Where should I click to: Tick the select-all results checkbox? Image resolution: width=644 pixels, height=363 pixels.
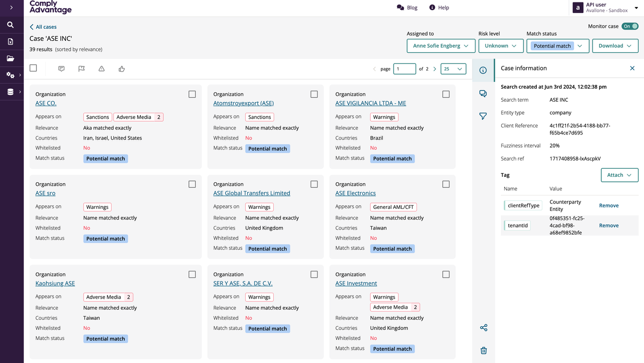pos(33,68)
